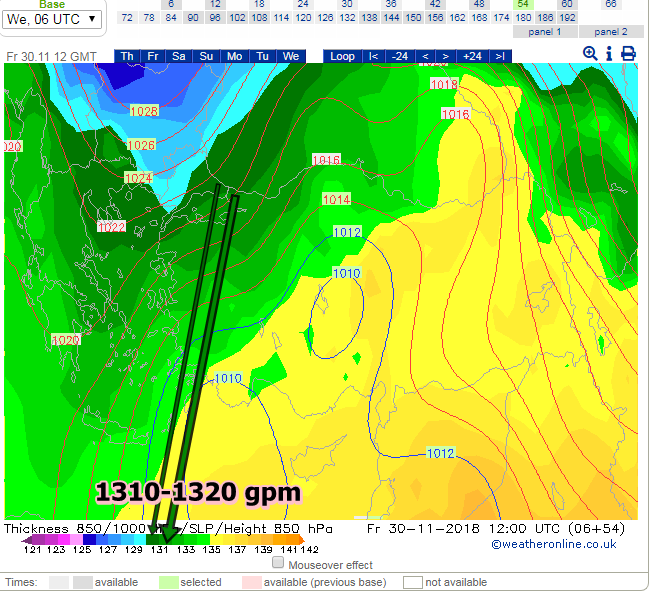Click the Fr 30.11 12 GMT timestamp
Viewport: 649px width, 593px height.
point(52,57)
